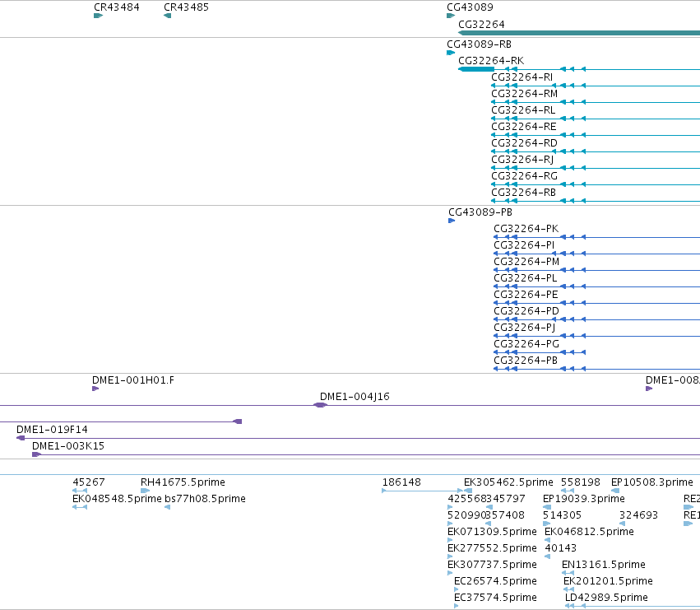The image size is (700, 610).
Task: Select EST bs77h08.5prime
Action: (x=205, y=499)
